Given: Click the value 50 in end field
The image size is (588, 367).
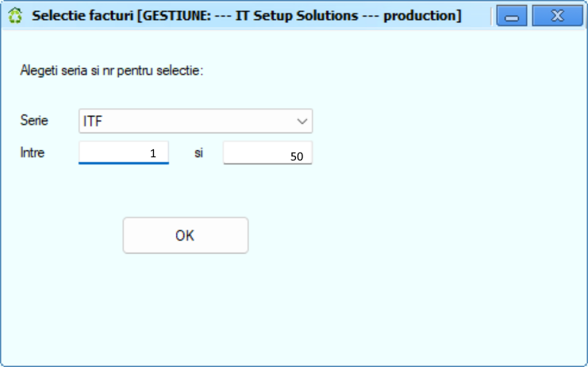Looking at the screenshot, I should (297, 156).
